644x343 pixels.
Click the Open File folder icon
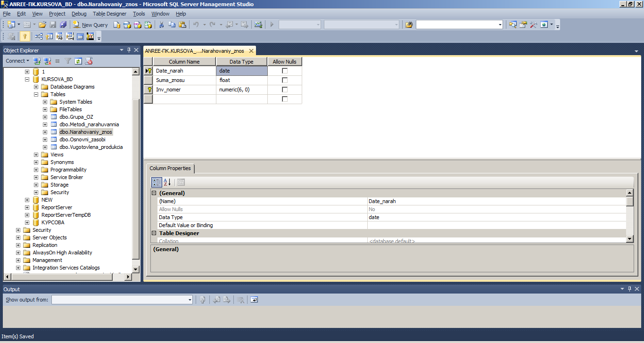pos(42,24)
